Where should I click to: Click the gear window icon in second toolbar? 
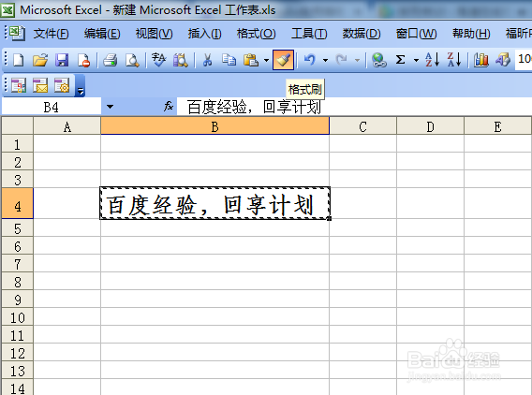(62, 85)
